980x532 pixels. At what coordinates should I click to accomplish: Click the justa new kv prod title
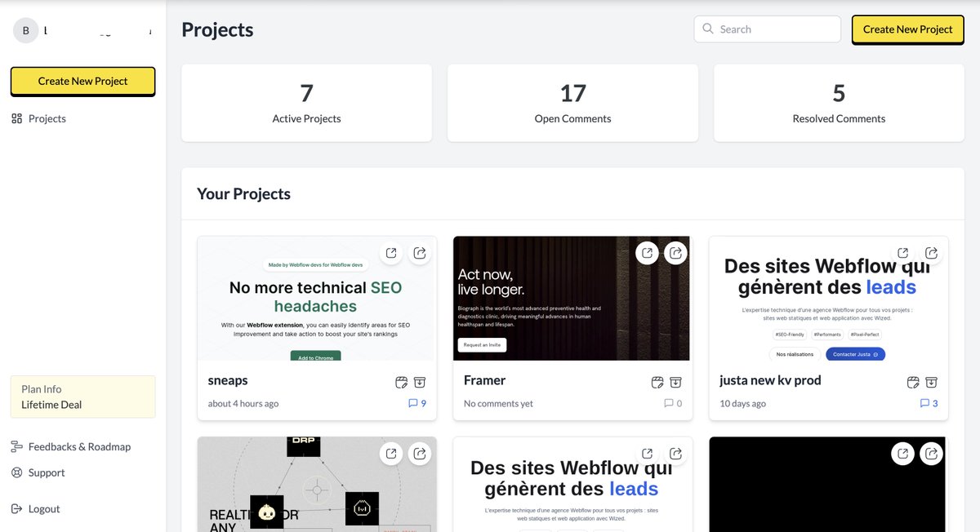770,380
